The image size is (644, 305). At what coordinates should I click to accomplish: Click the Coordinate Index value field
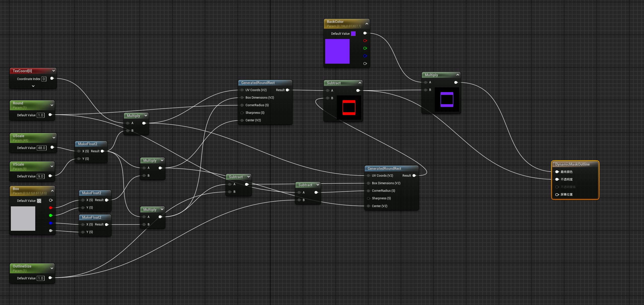[44, 79]
